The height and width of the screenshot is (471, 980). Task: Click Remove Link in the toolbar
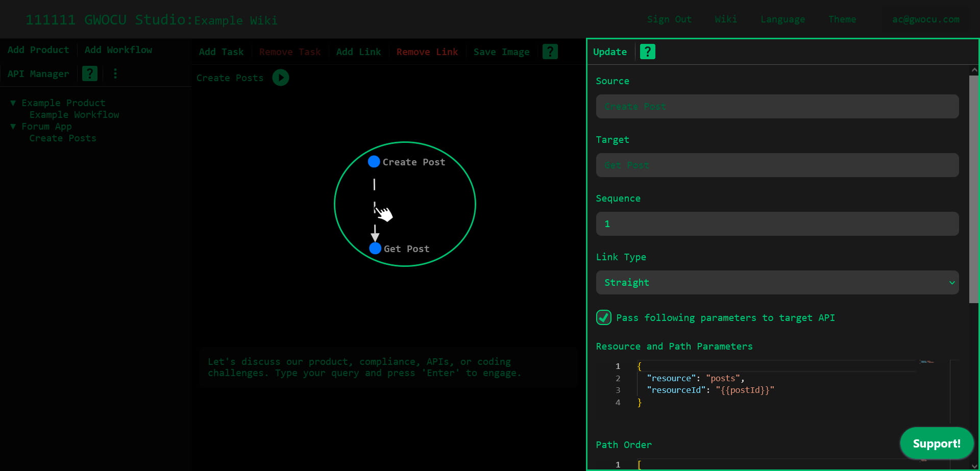[427, 52]
